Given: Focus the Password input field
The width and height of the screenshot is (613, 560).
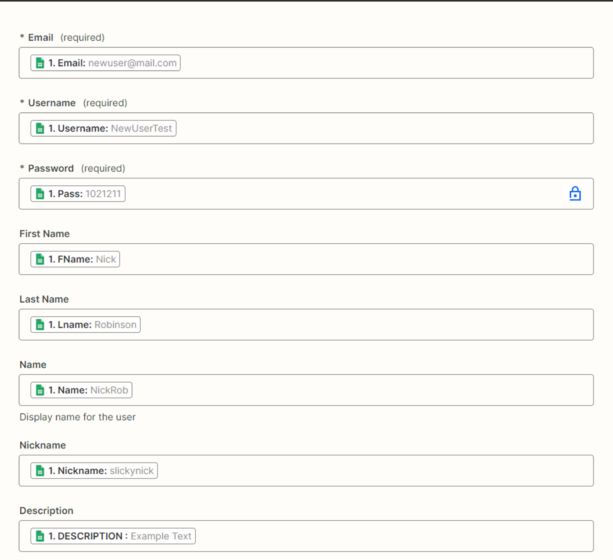Looking at the screenshot, I should point(306,194).
